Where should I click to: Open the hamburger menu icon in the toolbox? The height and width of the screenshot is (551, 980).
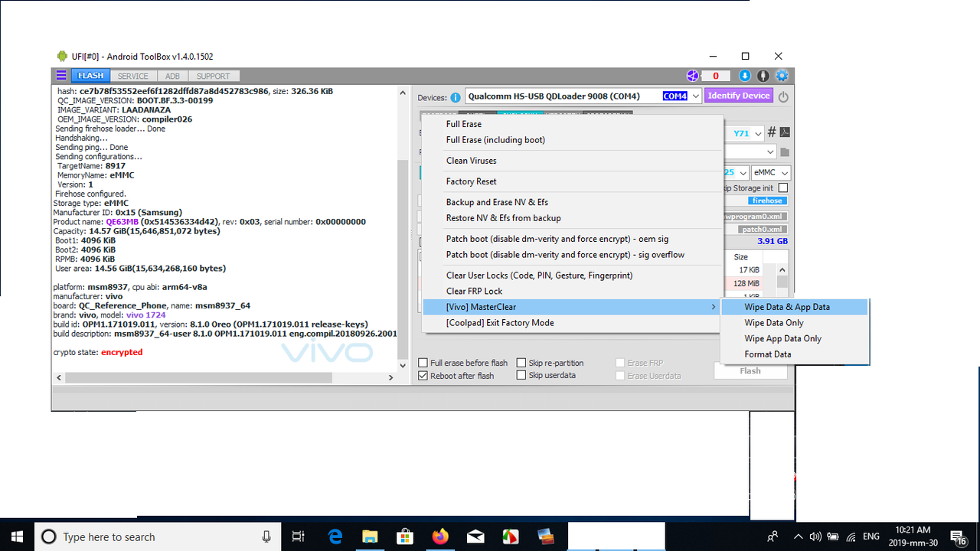pyautogui.click(x=61, y=76)
